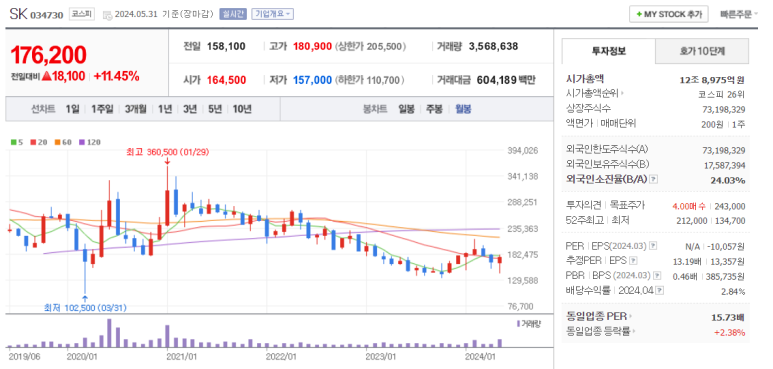This screenshot has height=369, width=773.
Task: Select 1일 line chart period
Action: point(72,109)
